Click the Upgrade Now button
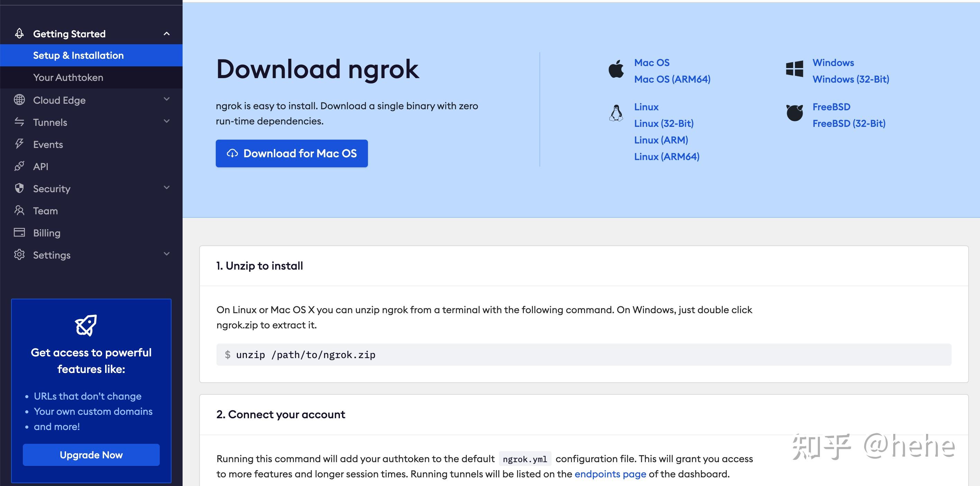The width and height of the screenshot is (980, 486). (x=91, y=455)
